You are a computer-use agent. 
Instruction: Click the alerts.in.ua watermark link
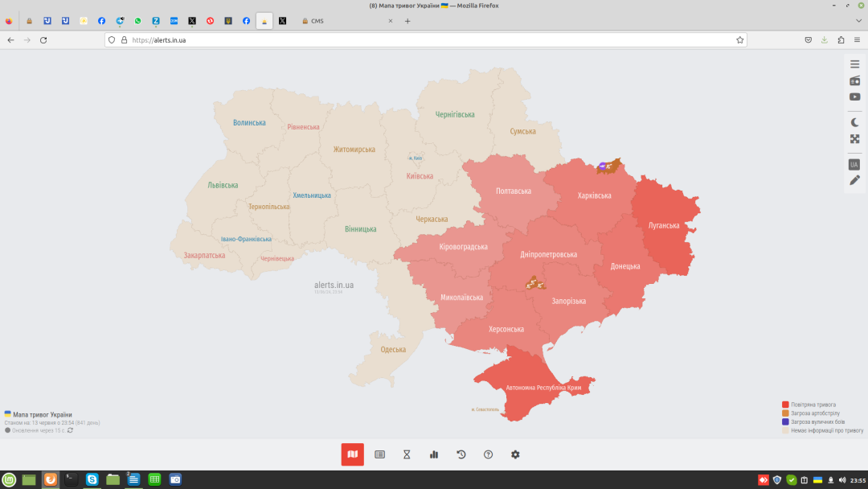tap(333, 283)
